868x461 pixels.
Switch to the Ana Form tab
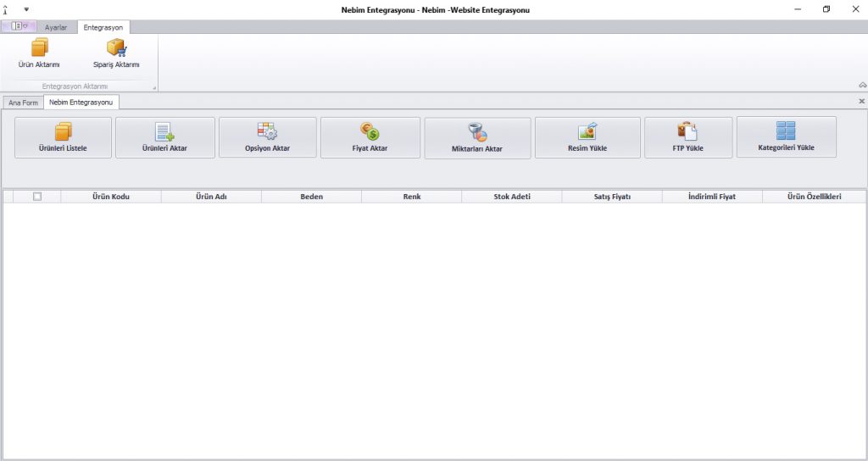23,103
